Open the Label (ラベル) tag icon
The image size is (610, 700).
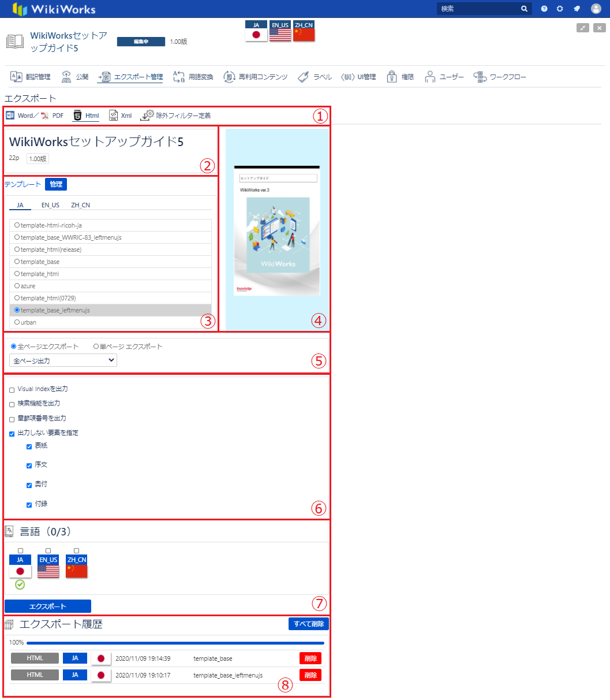[x=304, y=77]
